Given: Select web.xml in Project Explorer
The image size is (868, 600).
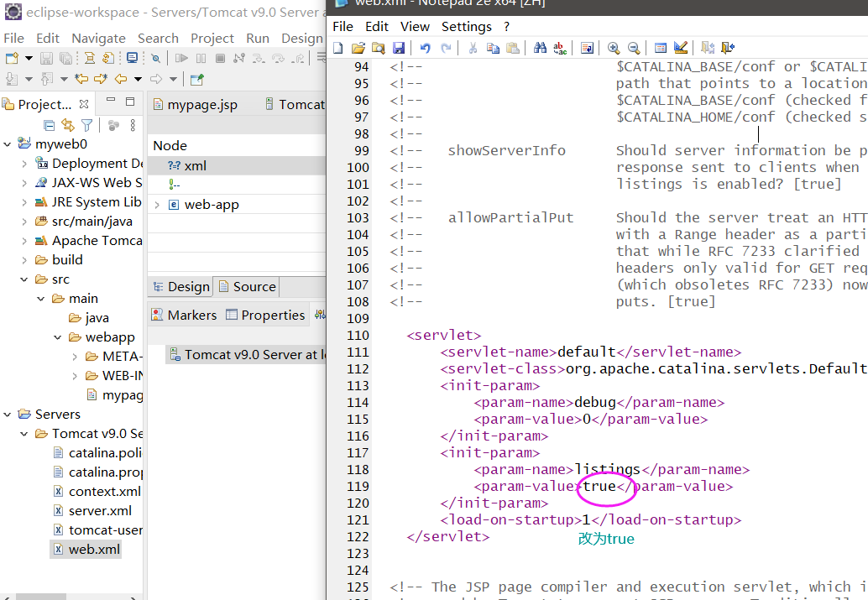Looking at the screenshot, I should point(86,550).
